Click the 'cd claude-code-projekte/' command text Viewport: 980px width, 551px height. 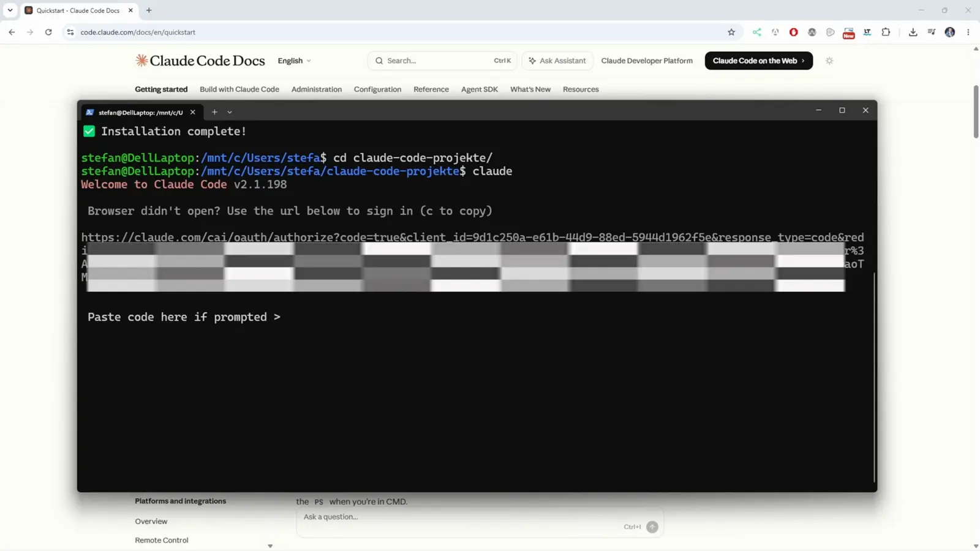coord(413,158)
